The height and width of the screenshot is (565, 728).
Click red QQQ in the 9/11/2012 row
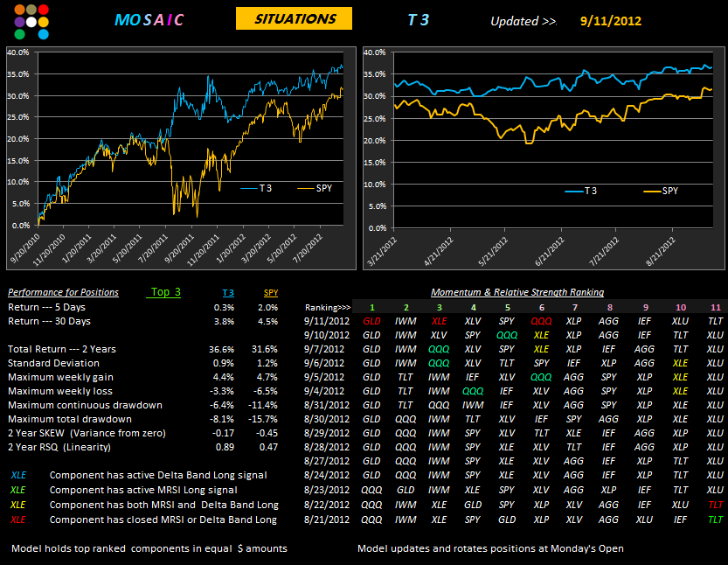541,321
